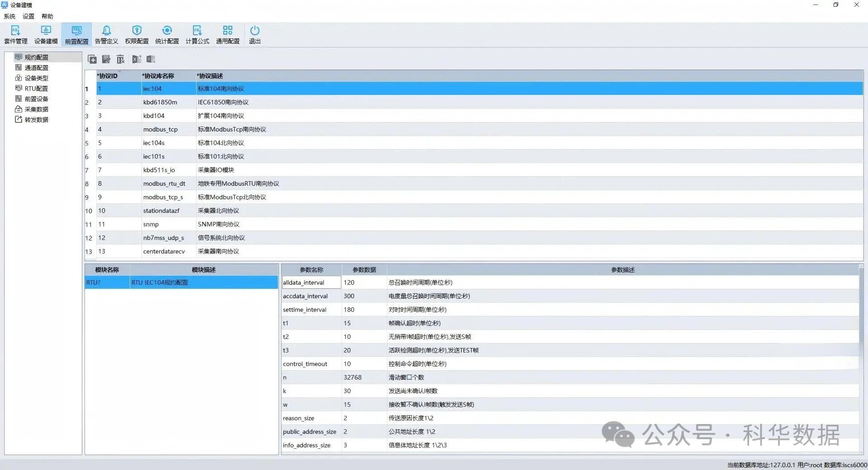Screen dimensions: 868x470
Task: Click the add new record icon
Action: tap(92, 59)
